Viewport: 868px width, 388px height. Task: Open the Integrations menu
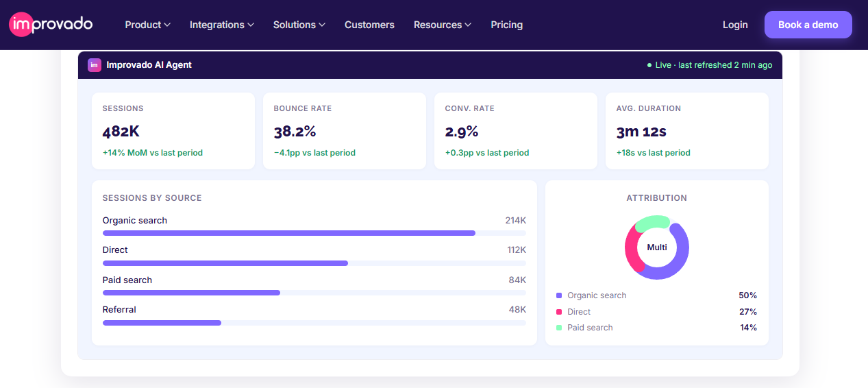point(221,25)
